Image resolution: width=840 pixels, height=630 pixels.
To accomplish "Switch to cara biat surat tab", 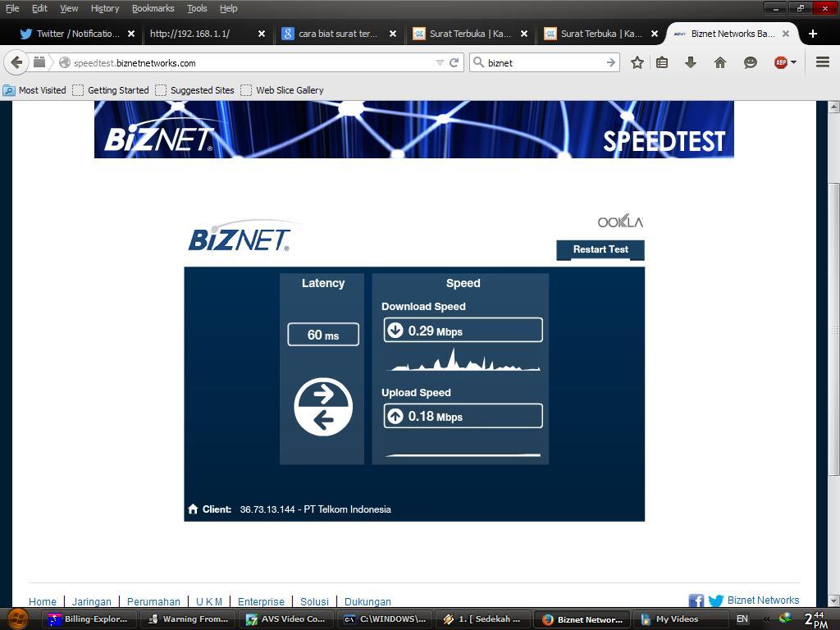I will tap(340, 34).
